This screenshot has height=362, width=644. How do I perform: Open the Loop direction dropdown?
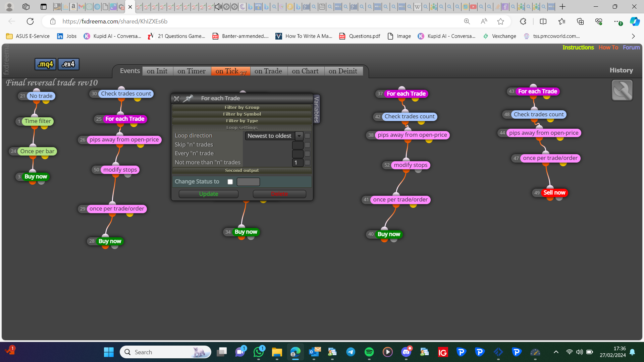pyautogui.click(x=274, y=136)
